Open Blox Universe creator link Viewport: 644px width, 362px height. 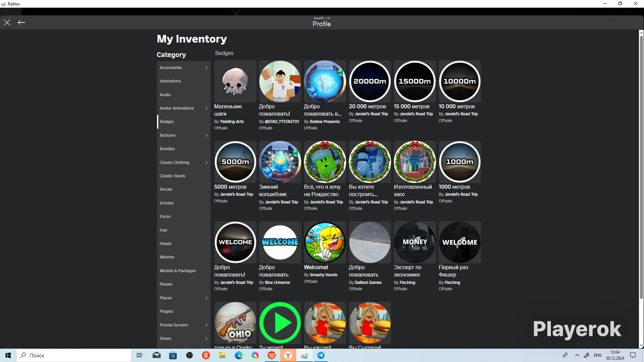(x=277, y=282)
